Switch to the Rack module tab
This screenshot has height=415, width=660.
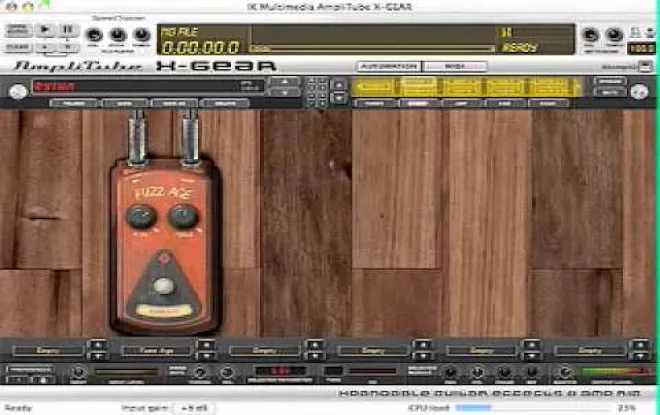tap(548, 103)
